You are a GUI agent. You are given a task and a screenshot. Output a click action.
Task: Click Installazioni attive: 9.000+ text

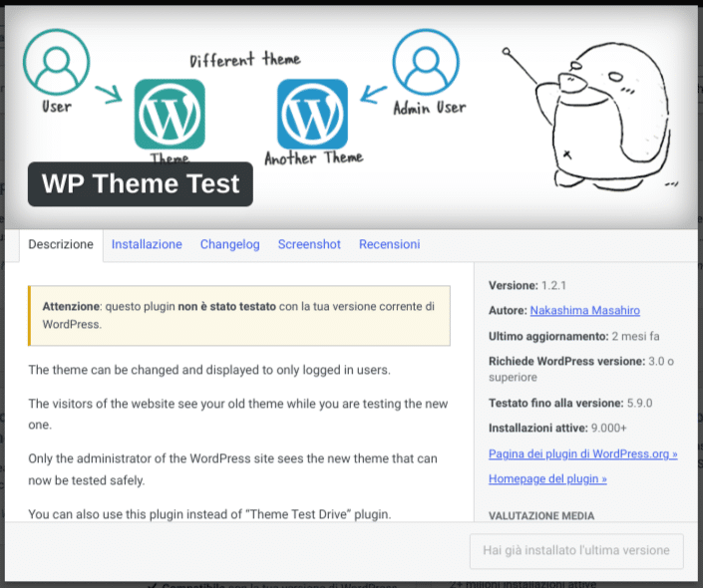(557, 428)
